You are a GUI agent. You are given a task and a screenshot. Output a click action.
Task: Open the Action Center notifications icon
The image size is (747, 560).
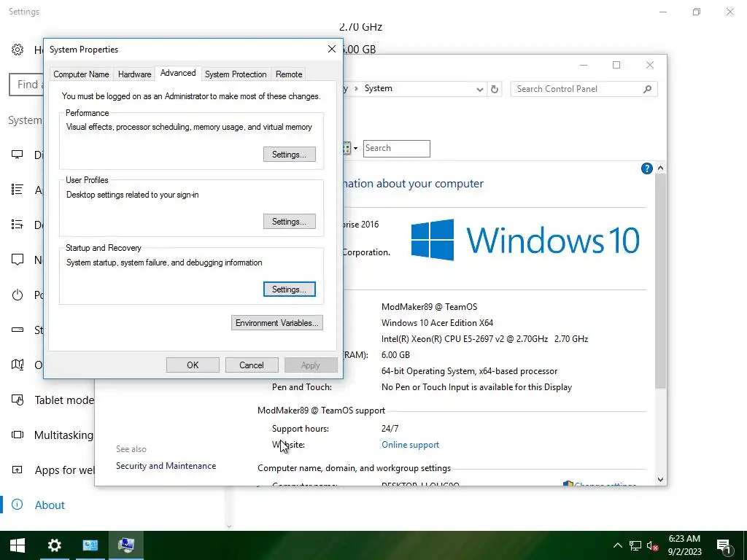coord(724,546)
